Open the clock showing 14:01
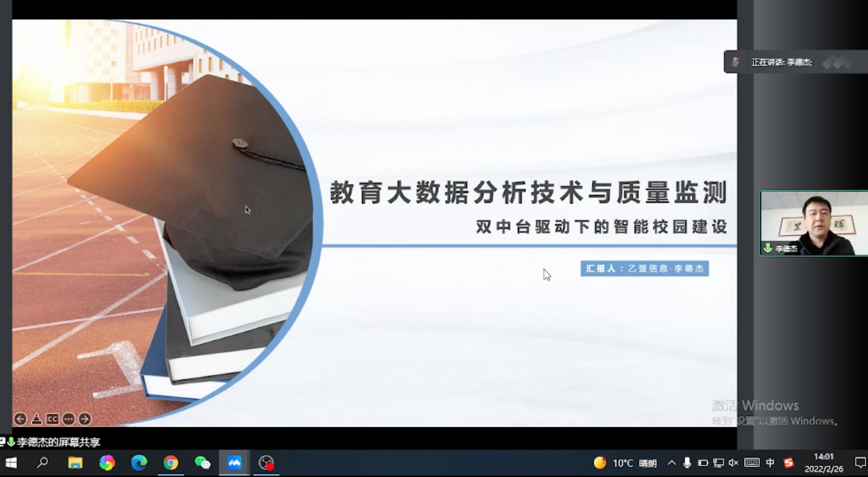The width and height of the screenshot is (868, 477). coord(824,463)
